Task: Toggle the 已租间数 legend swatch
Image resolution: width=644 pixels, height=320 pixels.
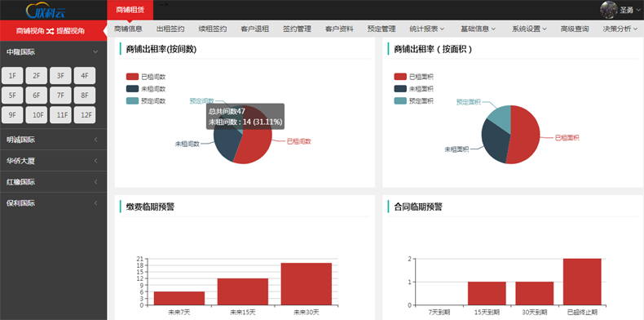Action: (132, 77)
